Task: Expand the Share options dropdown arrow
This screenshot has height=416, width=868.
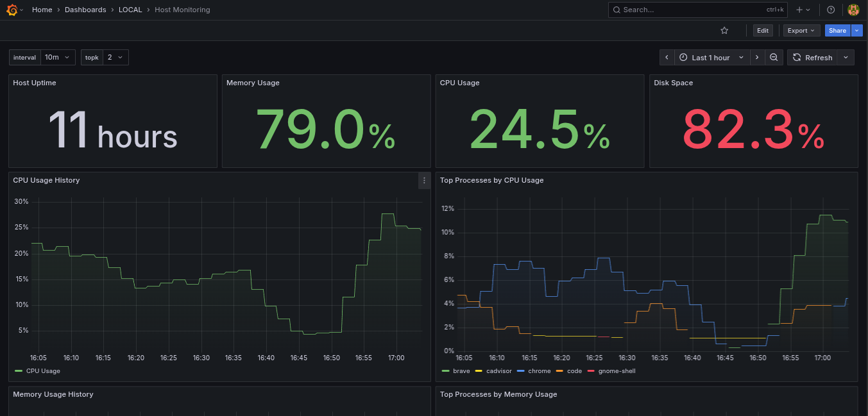Action: click(856, 30)
